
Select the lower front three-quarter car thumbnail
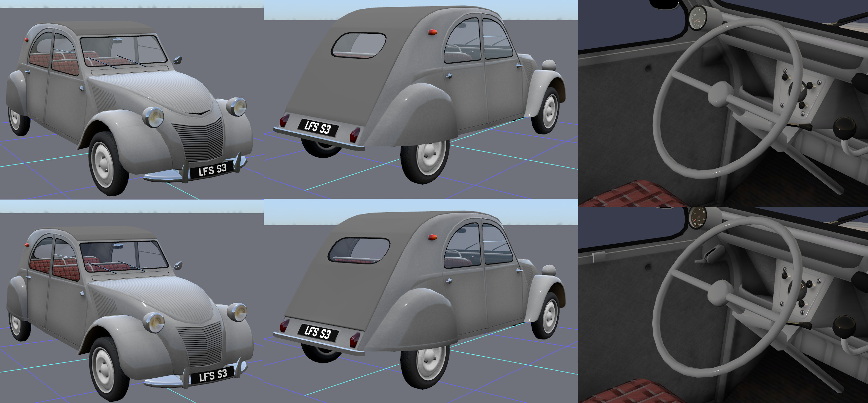131,301
